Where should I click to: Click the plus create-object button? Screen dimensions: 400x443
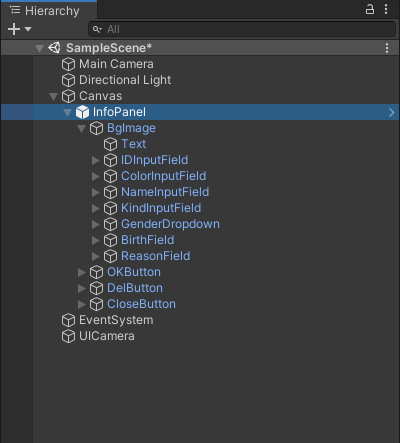14,29
